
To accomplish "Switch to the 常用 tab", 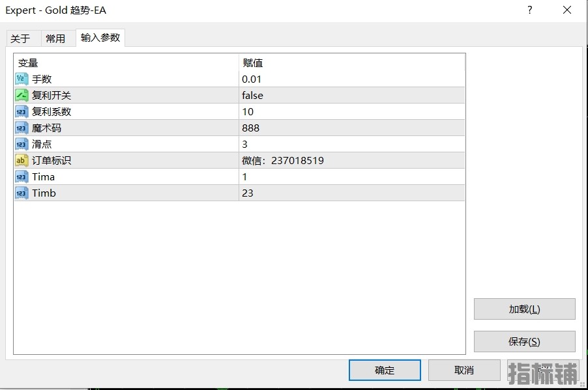I will (58, 38).
